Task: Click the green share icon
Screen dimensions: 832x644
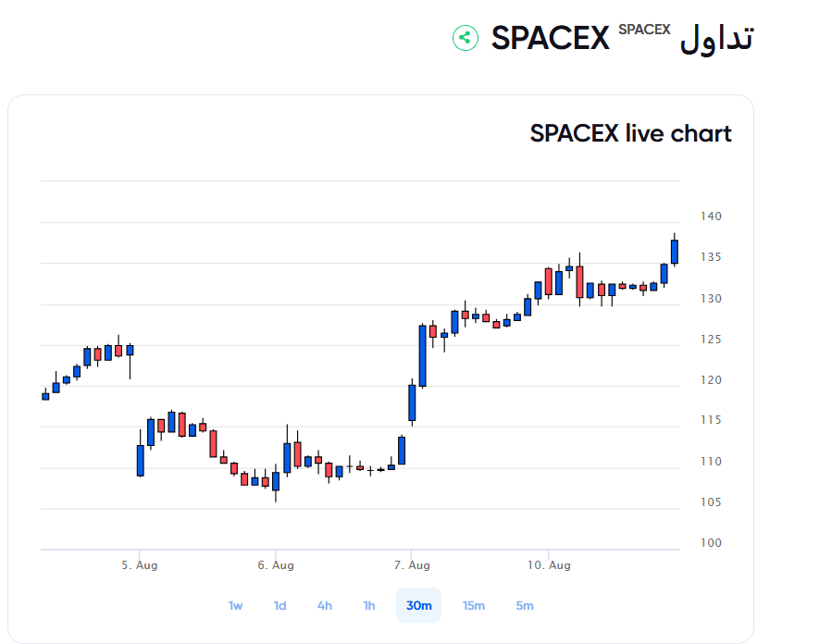Action: coord(466,38)
